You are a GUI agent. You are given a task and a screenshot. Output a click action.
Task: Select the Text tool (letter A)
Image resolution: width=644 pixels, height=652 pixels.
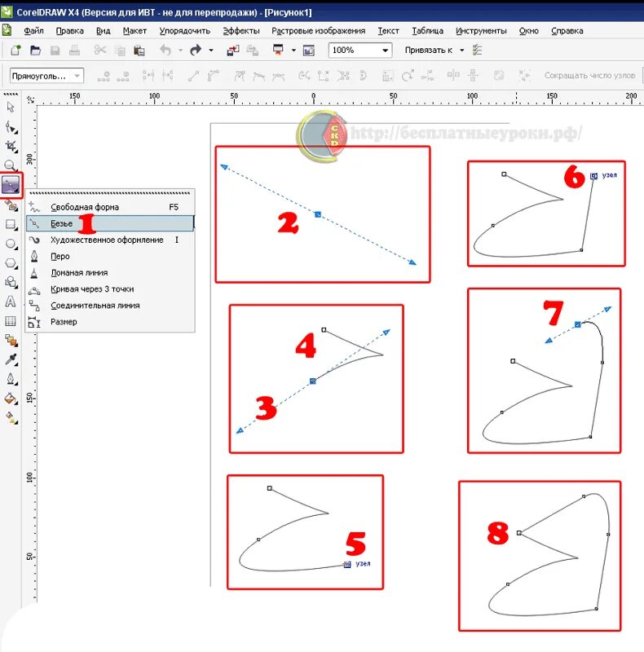[x=11, y=302]
